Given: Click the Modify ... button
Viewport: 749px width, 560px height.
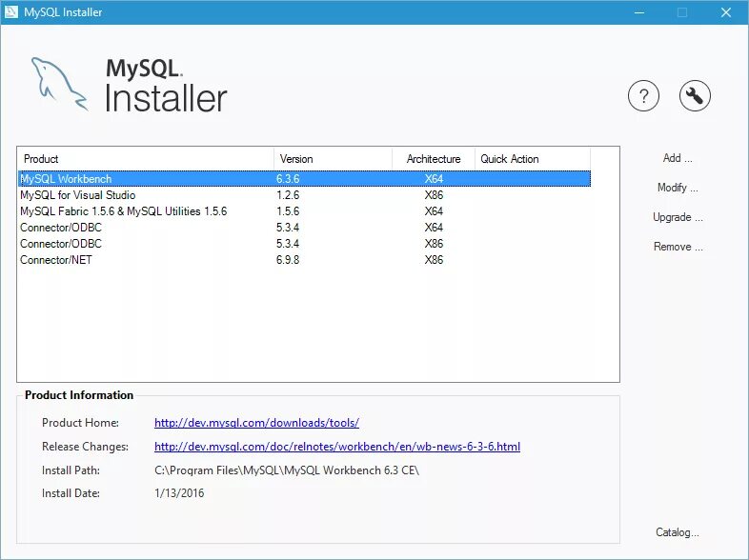Looking at the screenshot, I should (678, 188).
